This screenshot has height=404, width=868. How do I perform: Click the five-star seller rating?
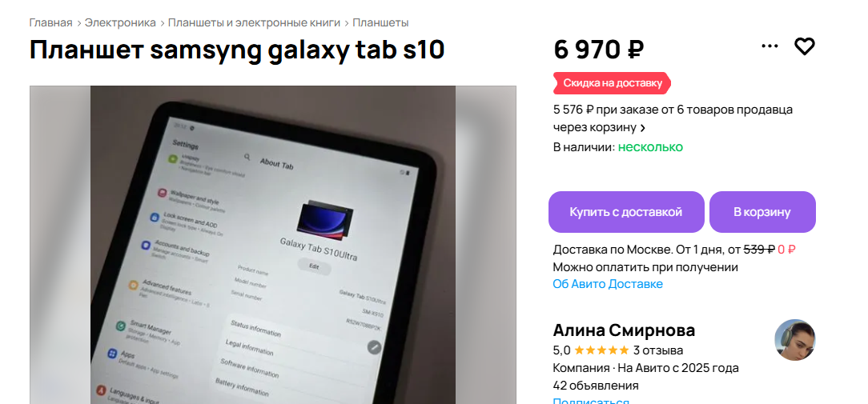[601, 350]
